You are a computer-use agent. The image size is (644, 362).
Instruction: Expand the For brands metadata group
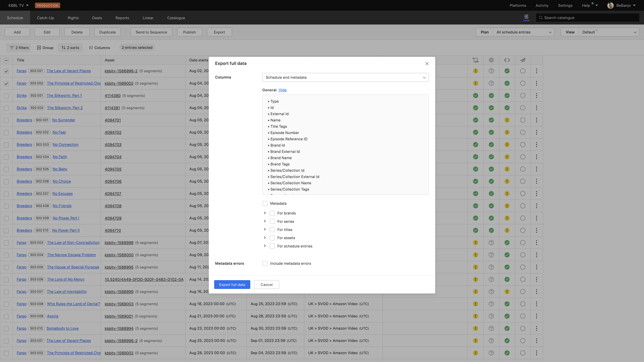click(x=265, y=213)
